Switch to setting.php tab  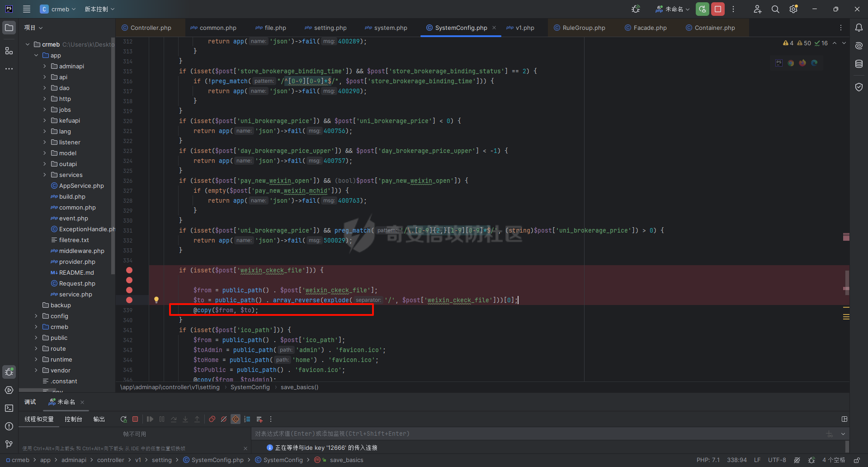[x=325, y=28]
